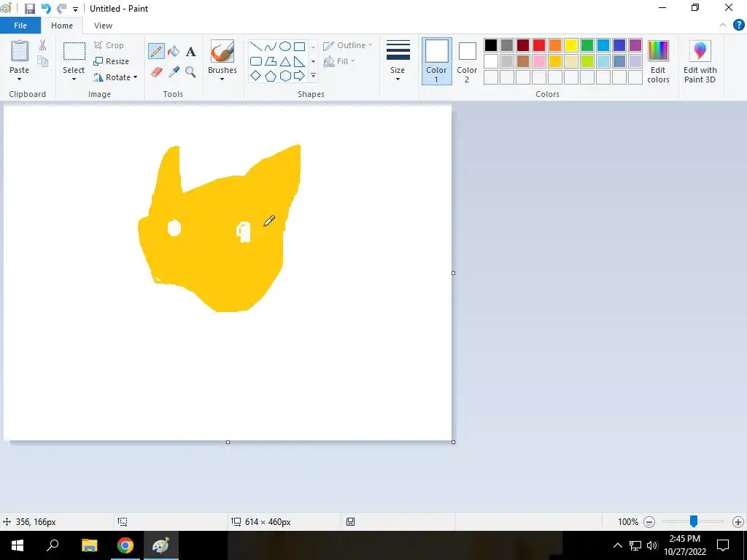This screenshot has height=560, width=747.
Task: Open the notification center icon
Action: point(723,545)
